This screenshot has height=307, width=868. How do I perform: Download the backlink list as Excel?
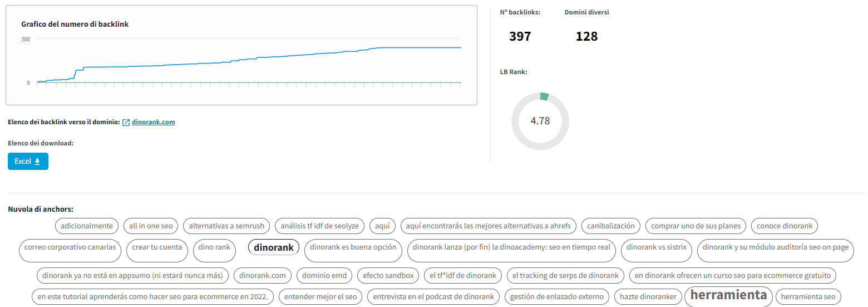(x=28, y=162)
